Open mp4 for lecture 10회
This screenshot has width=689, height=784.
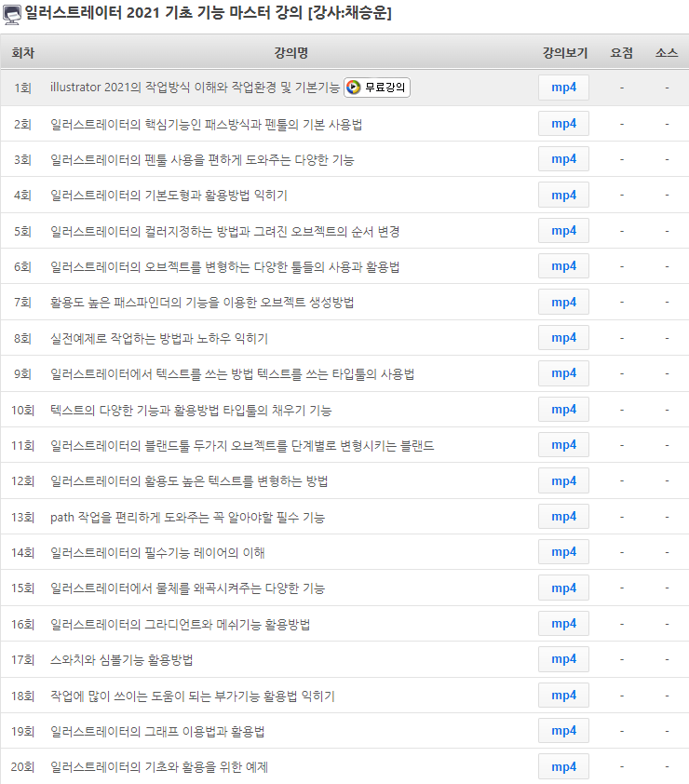[x=563, y=410]
